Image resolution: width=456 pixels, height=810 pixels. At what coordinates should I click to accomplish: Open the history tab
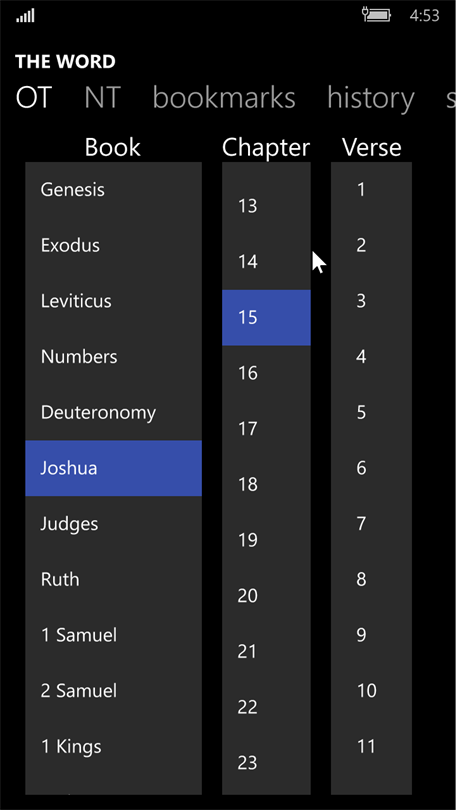371,97
